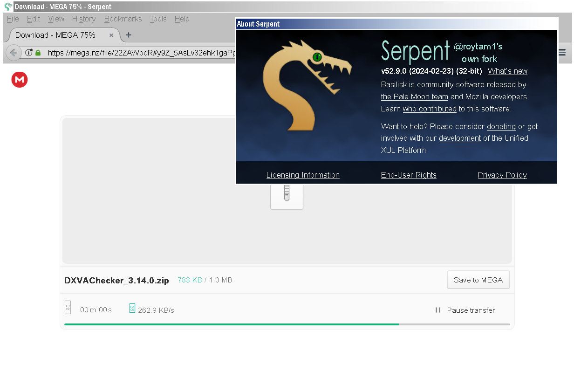Follow the Pale Moon team link
The width and height of the screenshot is (574, 392).
coord(415,97)
